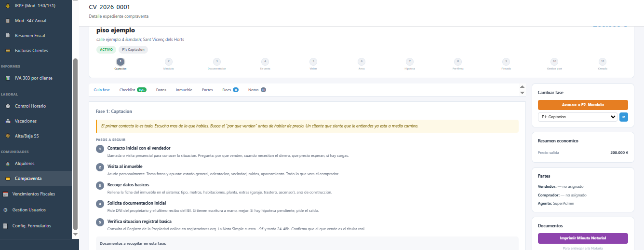The image size is (644, 250).
Task: Open the F1: Captacion phase dropdown
Action: [x=577, y=117]
